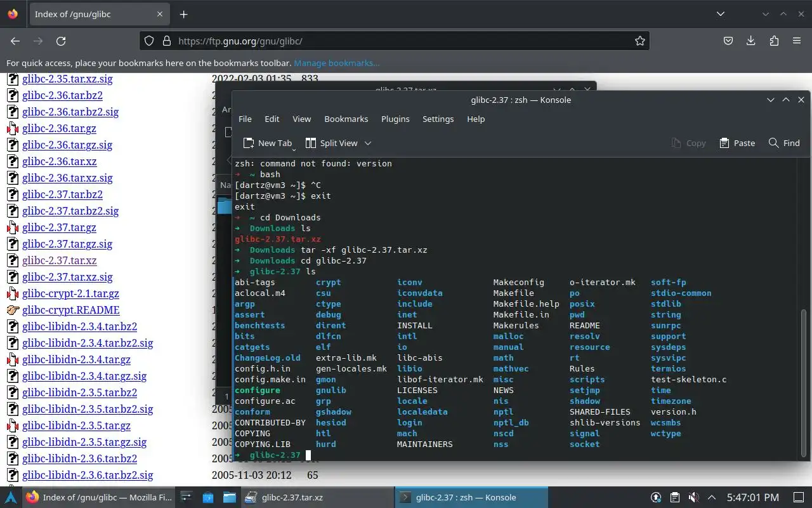The width and height of the screenshot is (812, 508).
Task: Reload the page in Firefox
Action: (x=61, y=41)
